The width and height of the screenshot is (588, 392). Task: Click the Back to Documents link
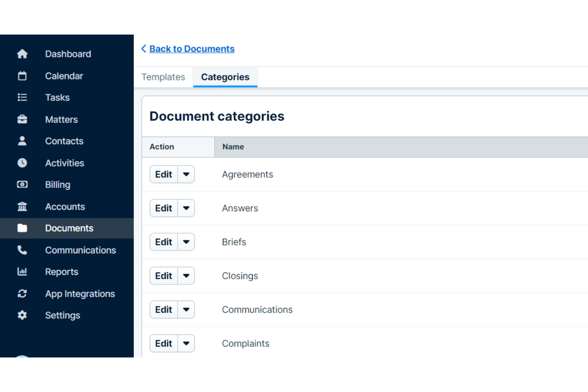click(x=192, y=49)
